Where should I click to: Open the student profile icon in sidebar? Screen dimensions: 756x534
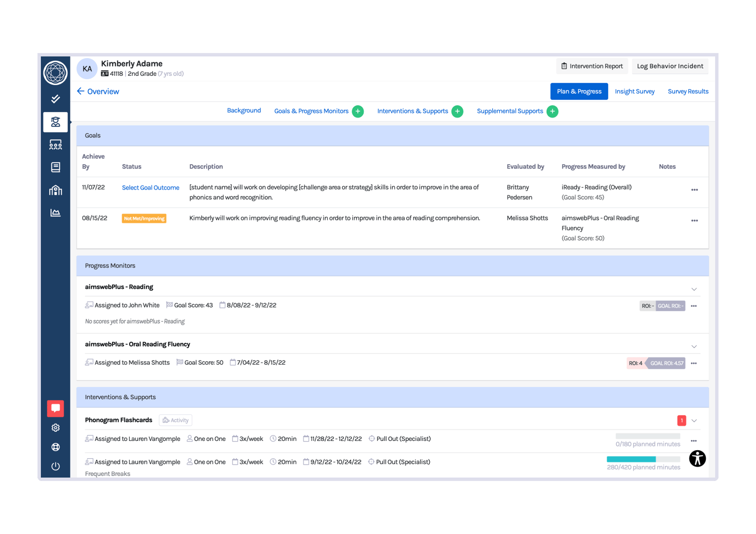coord(55,122)
